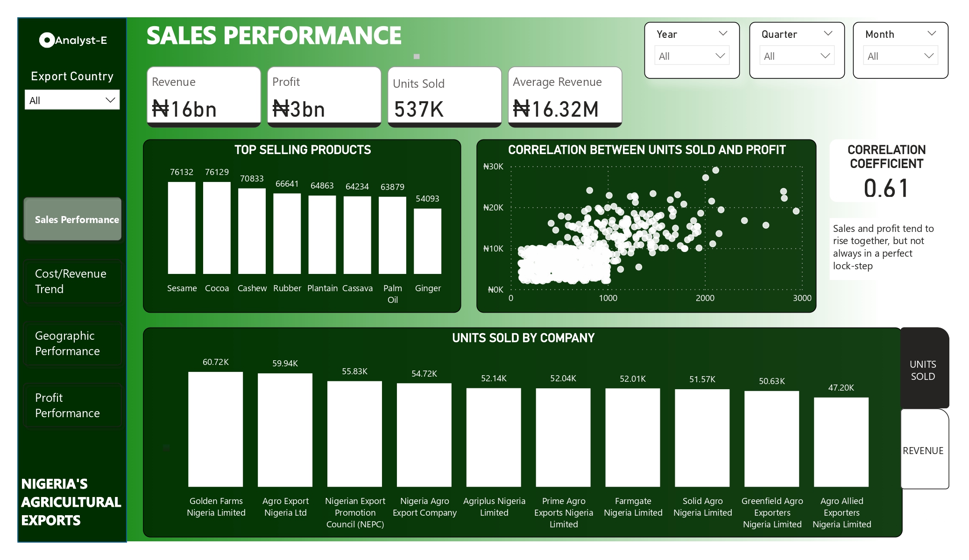Image resolution: width=969 pixels, height=560 pixels.
Task: Expand the Month slicer All dropdown
Action: point(900,56)
